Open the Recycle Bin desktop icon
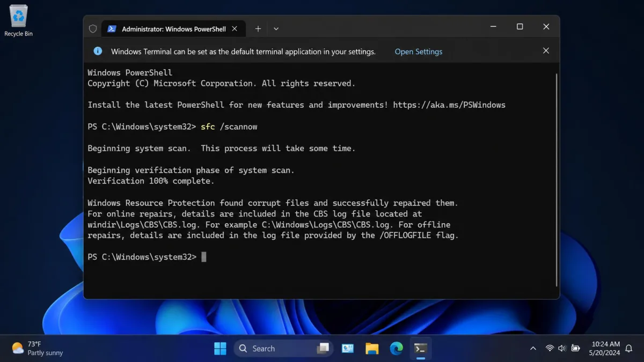 click(18, 21)
